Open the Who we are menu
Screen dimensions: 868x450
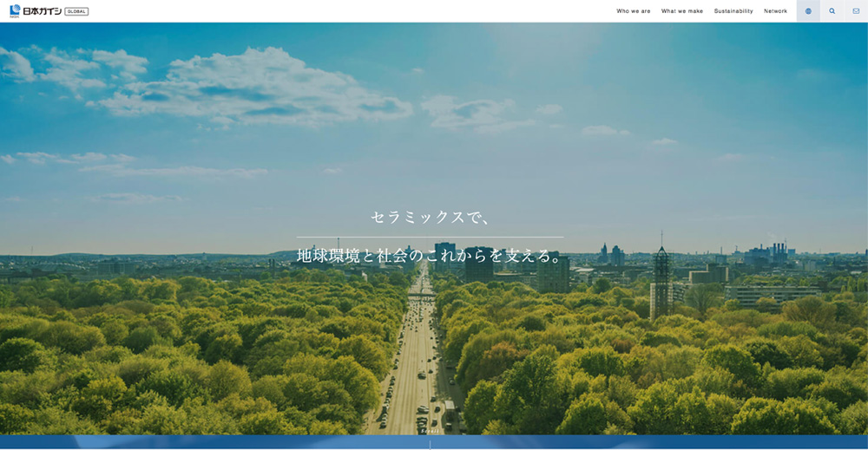pyautogui.click(x=633, y=11)
